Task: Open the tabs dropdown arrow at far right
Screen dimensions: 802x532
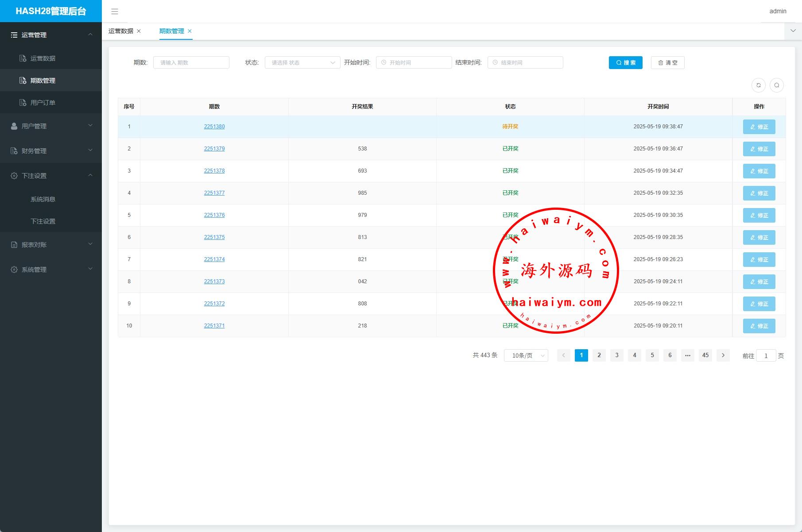Action: (793, 31)
